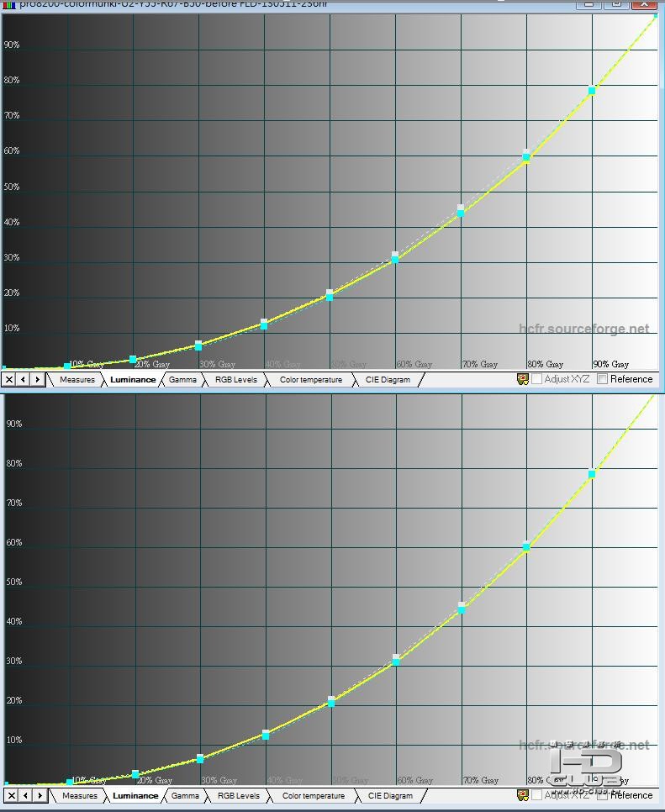This screenshot has width=665, height=812.
Task: Open CIE Diagram tab in upper window
Action: tap(388, 380)
